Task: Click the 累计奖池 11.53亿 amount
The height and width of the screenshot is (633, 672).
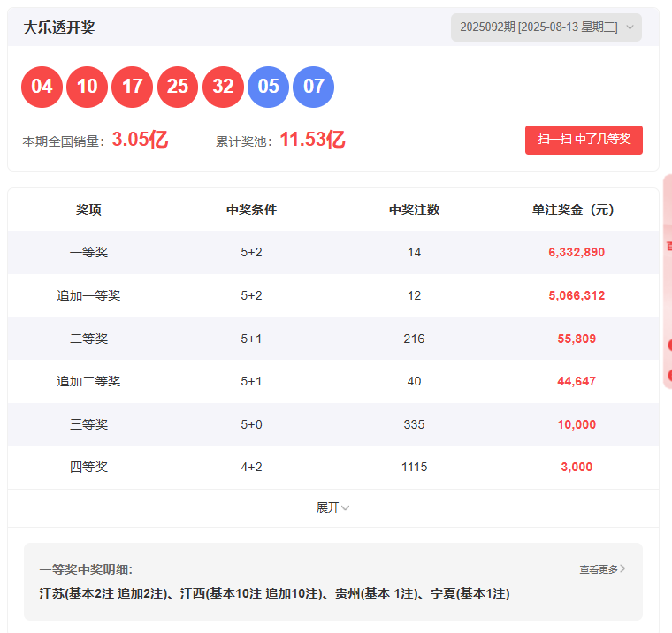Action: click(x=312, y=140)
